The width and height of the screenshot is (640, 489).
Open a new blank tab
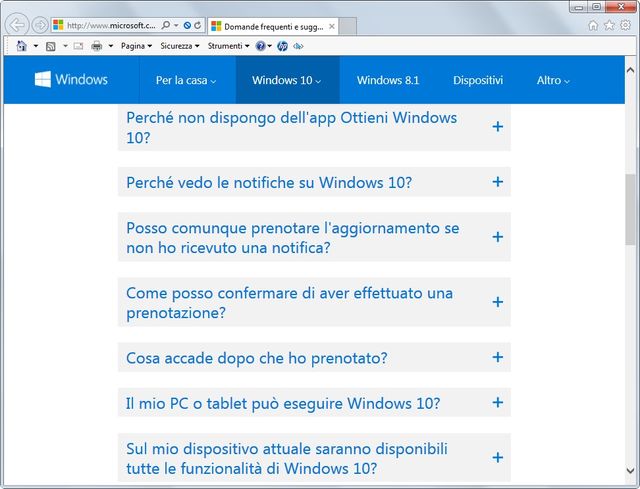[x=348, y=27]
